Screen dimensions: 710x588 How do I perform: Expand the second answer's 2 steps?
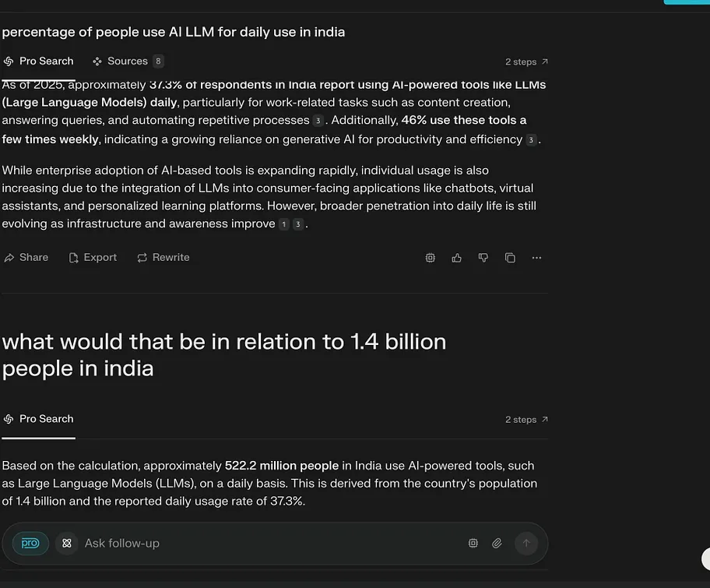(x=526, y=420)
